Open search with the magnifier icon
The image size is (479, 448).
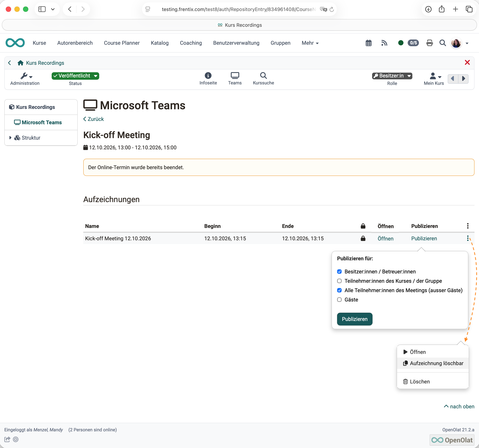click(443, 43)
